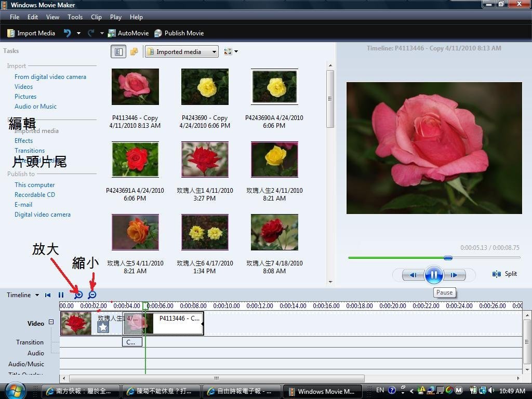Toggle the Tasks pane view button
This screenshot has height=399, width=532.
118,51
